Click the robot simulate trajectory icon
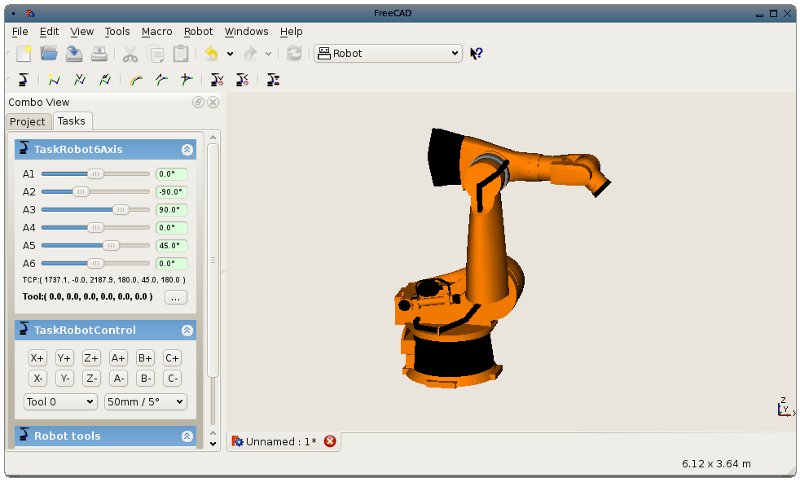The image size is (800, 482). tap(273, 80)
